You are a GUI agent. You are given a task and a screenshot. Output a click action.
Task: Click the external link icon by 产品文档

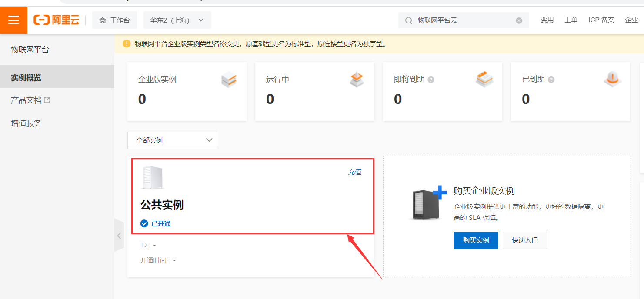coord(47,100)
